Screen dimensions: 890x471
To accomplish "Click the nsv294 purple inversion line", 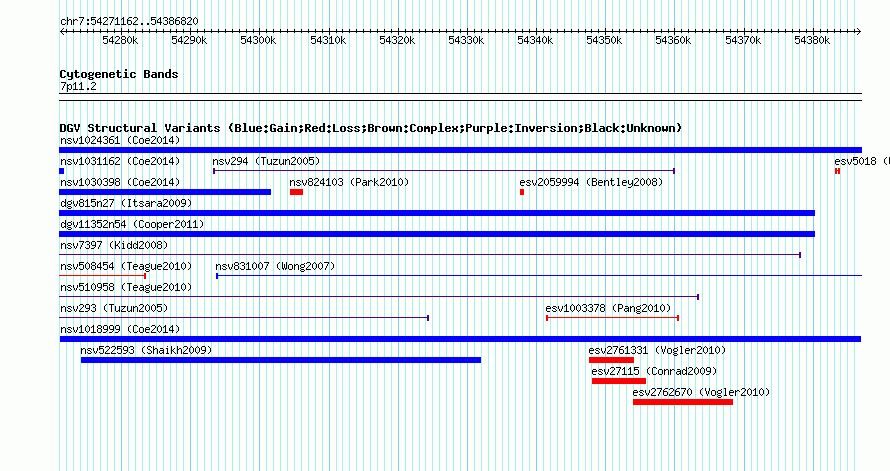I will (444, 171).
